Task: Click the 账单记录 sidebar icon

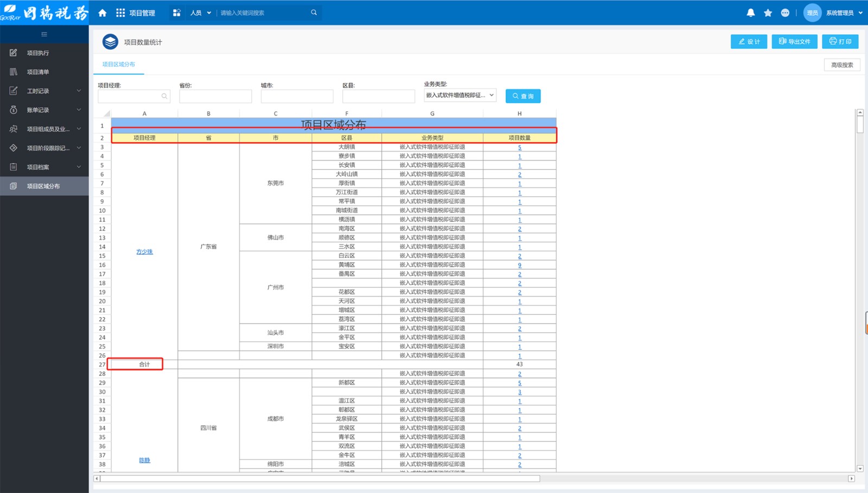Action: pos(14,110)
